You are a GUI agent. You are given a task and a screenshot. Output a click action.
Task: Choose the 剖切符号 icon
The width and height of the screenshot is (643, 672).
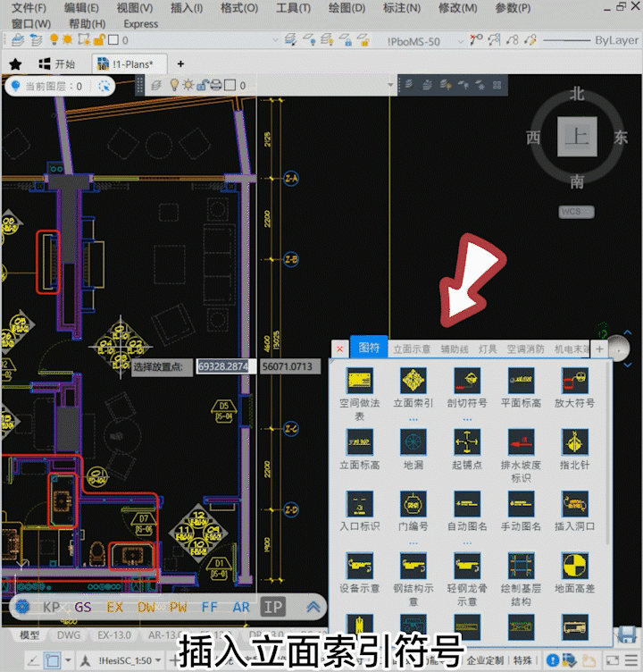tap(467, 380)
